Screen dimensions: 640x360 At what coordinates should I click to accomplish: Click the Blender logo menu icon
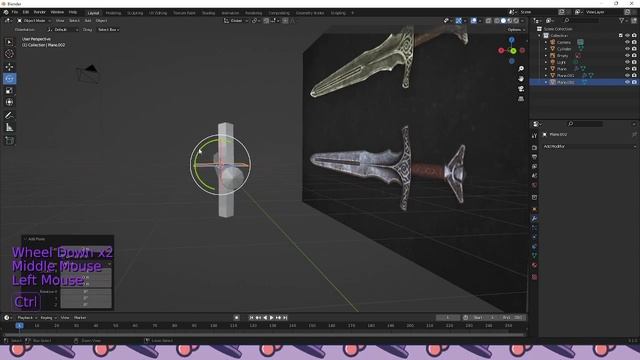(x=6, y=12)
